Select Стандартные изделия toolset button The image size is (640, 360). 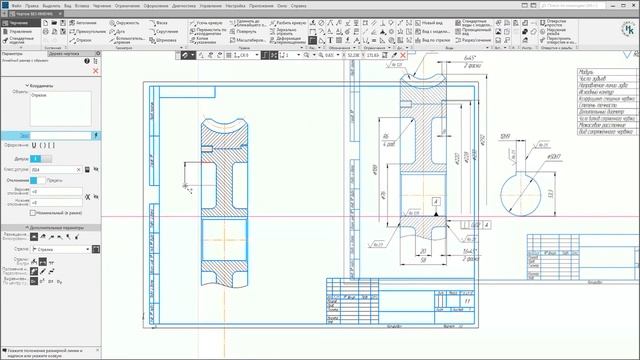(x=20, y=40)
